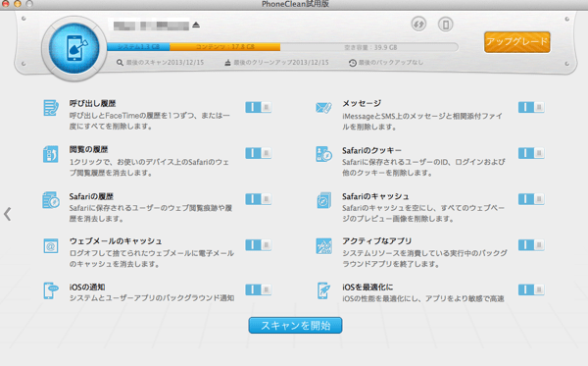
Task: Click the PhoneClean試用版 window title
Action: [x=295, y=4]
